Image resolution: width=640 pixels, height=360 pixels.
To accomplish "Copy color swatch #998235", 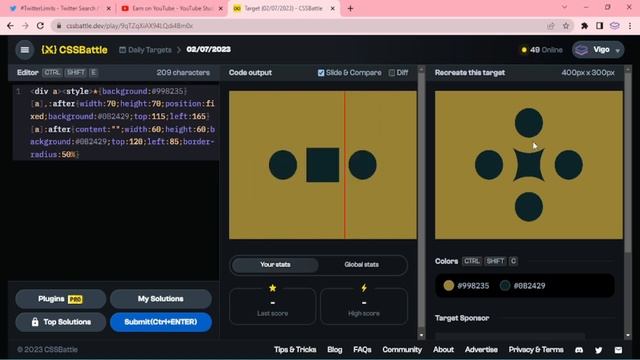I will (466, 286).
